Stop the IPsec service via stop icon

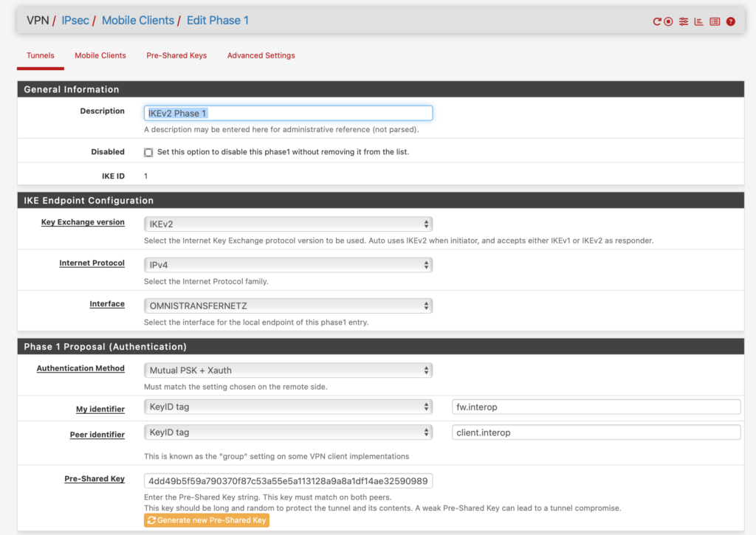click(668, 21)
